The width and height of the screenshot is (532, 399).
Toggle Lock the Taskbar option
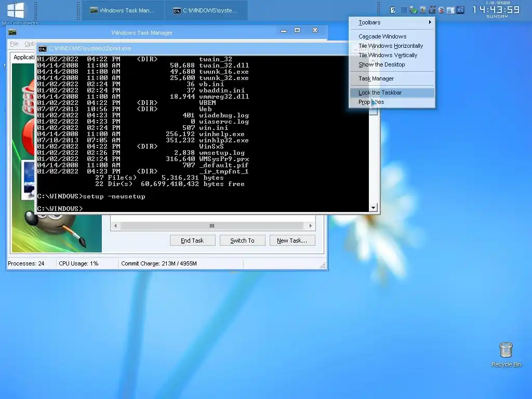coord(392,92)
